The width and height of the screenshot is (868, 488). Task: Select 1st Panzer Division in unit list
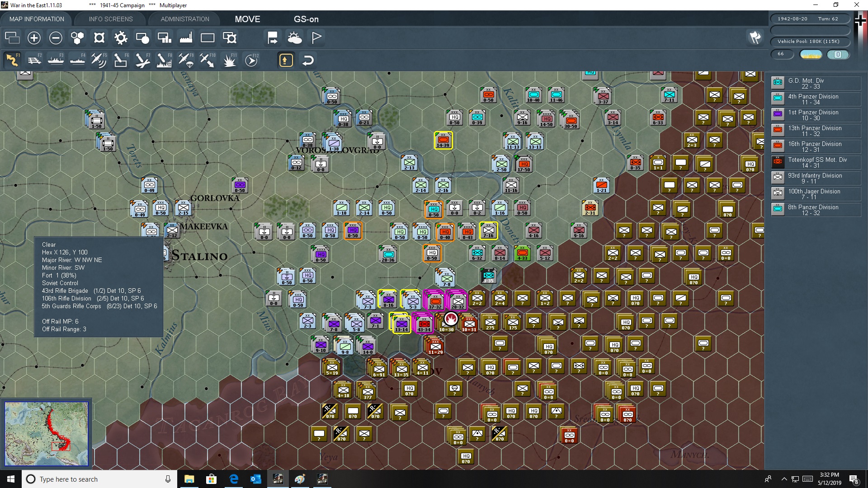point(816,115)
